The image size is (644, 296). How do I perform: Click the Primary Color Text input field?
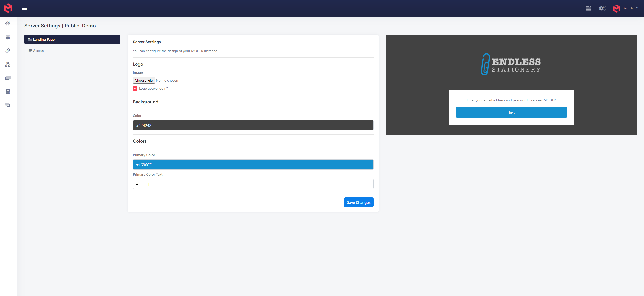coord(253,183)
